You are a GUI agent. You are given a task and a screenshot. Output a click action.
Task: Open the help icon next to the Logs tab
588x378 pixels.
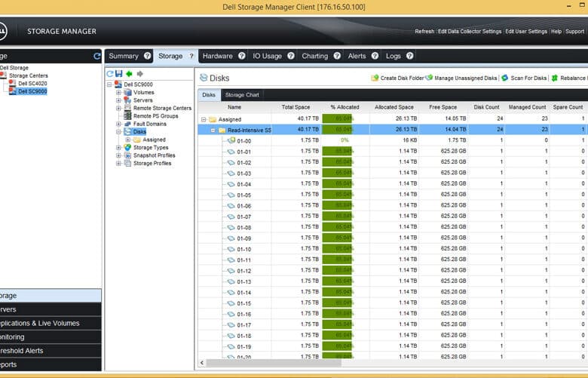(x=410, y=56)
